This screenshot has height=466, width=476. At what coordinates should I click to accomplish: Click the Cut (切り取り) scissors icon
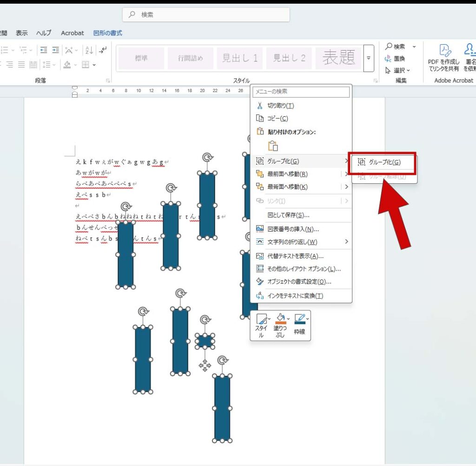[260, 106]
